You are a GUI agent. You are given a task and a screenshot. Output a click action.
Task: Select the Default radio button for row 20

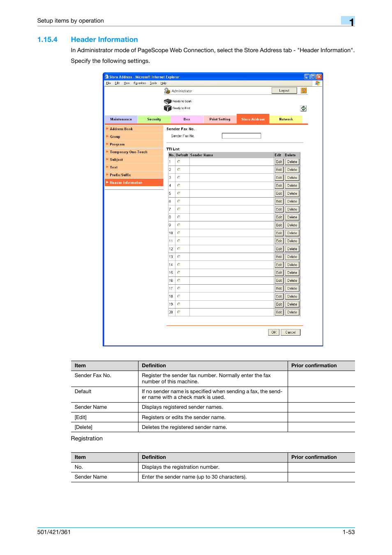[179, 312]
